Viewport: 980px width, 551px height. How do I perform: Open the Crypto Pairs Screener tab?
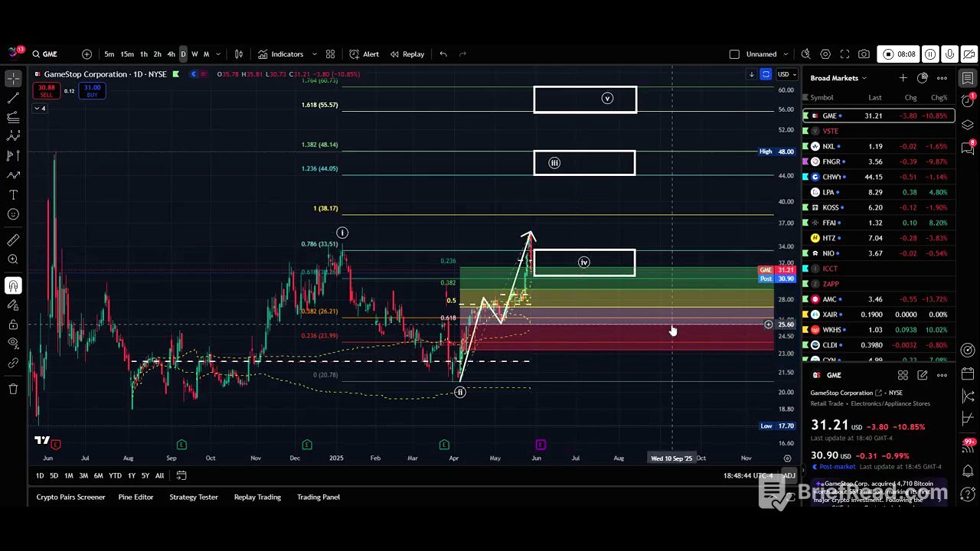tap(70, 497)
